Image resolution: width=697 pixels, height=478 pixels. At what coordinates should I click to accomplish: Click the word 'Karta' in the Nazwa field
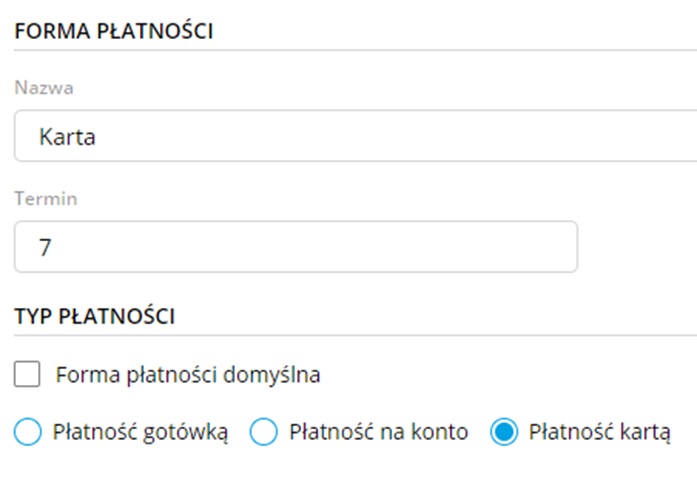point(67,136)
